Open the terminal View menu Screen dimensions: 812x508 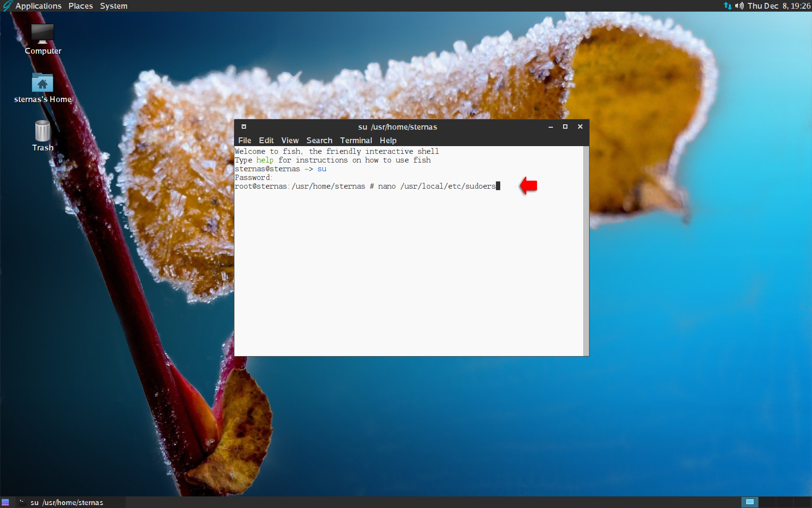pyautogui.click(x=290, y=140)
